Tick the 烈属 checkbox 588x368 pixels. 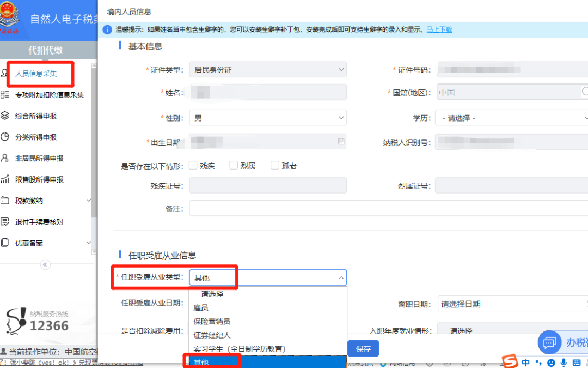pyautogui.click(x=234, y=166)
